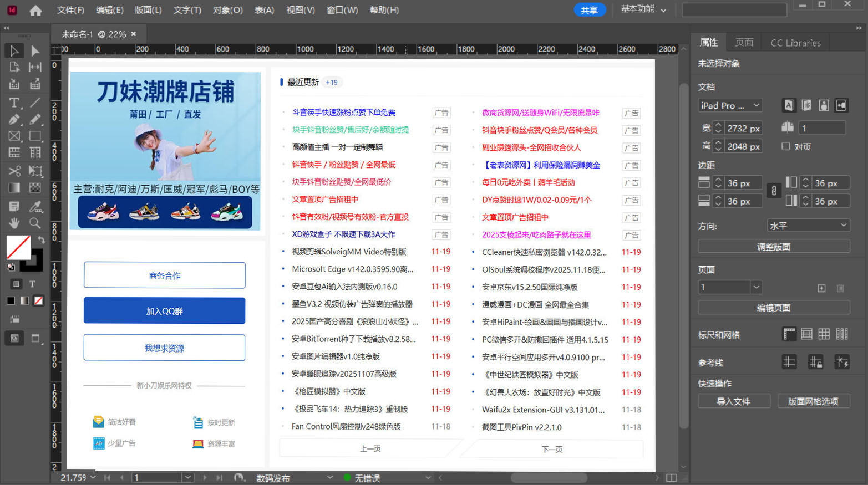Click the 编辑页面 button
Screen dimensions: 868x485
click(x=774, y=307)
